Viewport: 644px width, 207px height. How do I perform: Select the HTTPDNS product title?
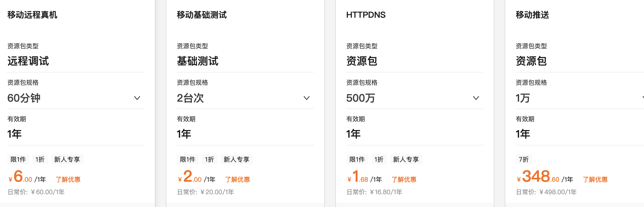click(x=366, y=15)
